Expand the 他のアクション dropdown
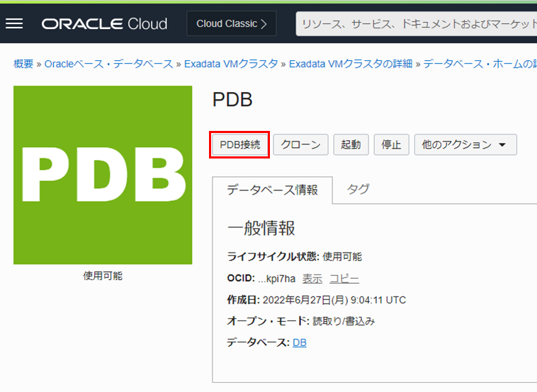This screenshot has width=537, height=392. [465, 144]
